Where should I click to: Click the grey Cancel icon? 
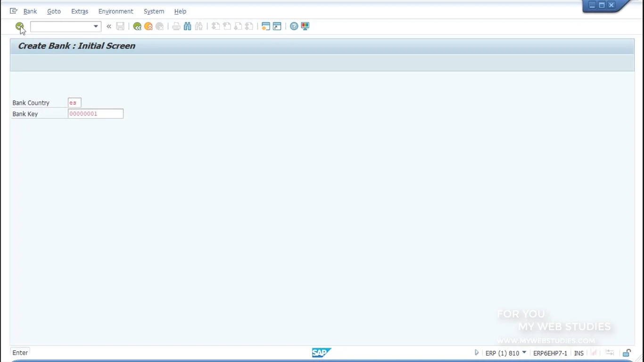tap(160, 26)
